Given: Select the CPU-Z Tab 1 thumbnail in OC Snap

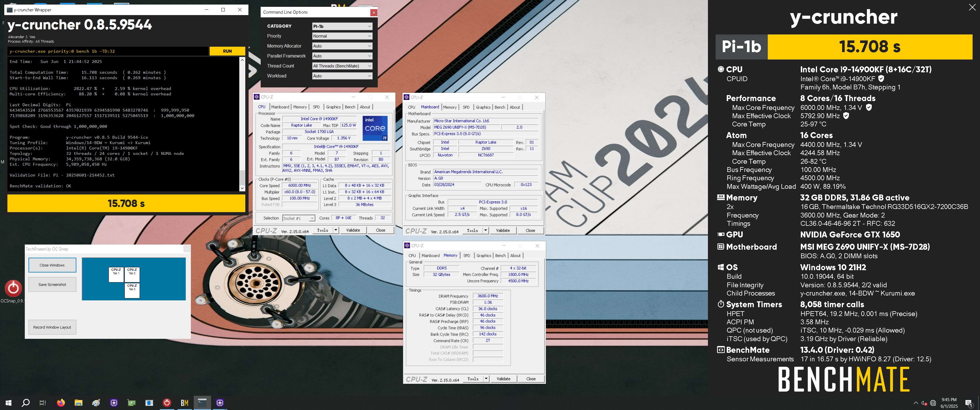Looking at the screenshot, I should [x=116, y=274].
